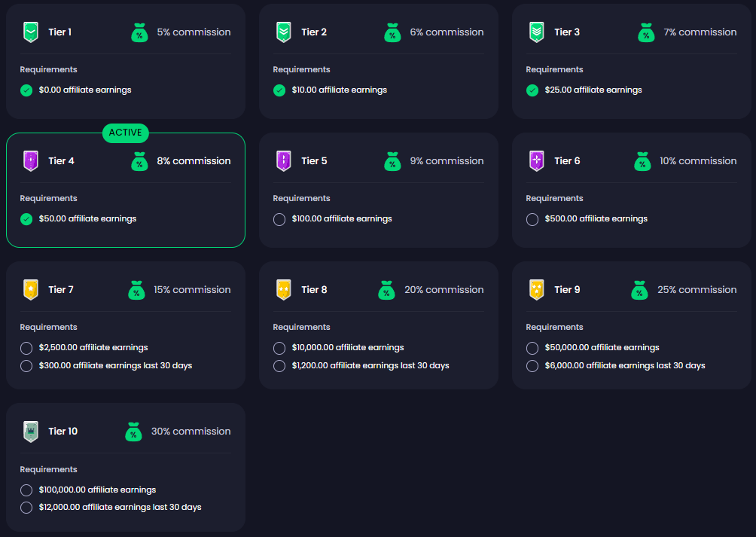Image resolution: width=756 pixels, height=537 pixels.
Task: Click the money bag icon beside 20% commission
Action: (386, 290)
